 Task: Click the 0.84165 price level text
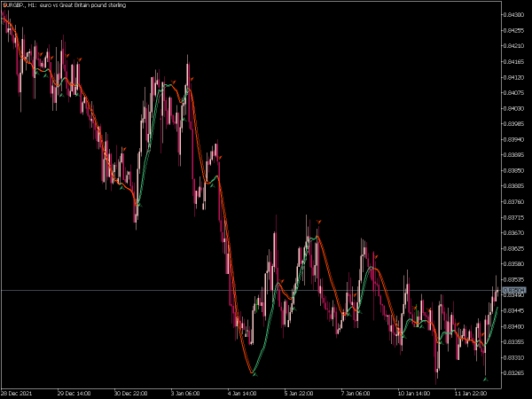point(513,62)
